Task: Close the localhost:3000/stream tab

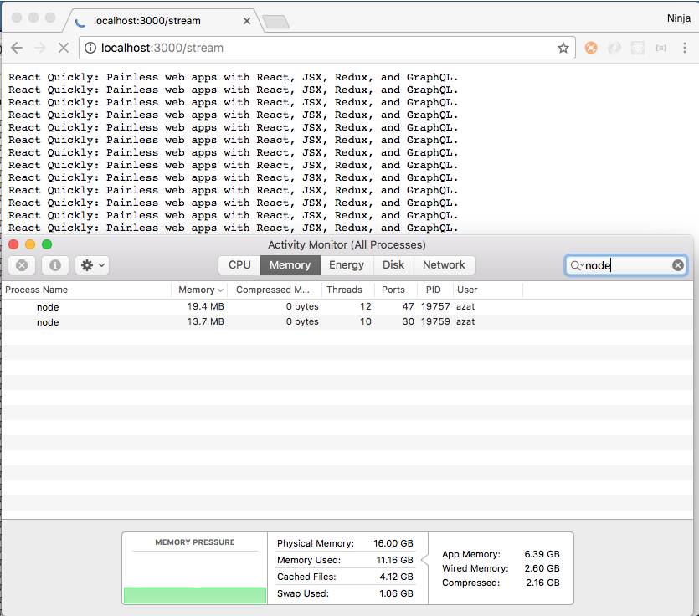Action: [x=246, y=21]
